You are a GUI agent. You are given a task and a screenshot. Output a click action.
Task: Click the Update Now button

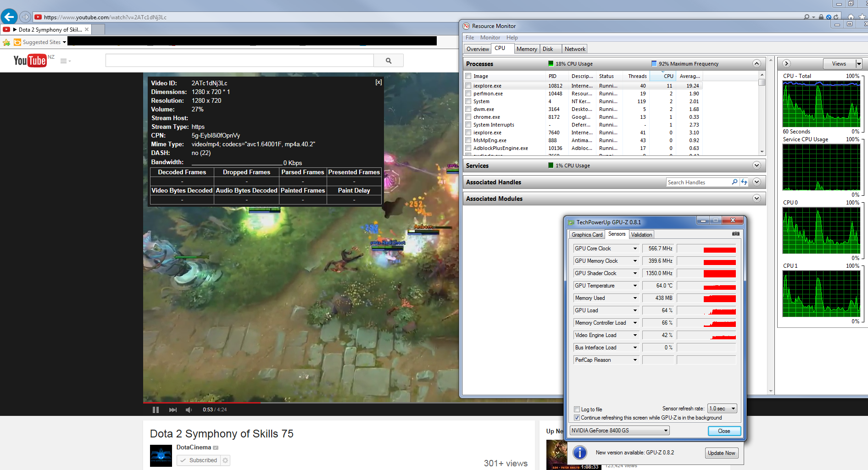(x=721, y=453)
